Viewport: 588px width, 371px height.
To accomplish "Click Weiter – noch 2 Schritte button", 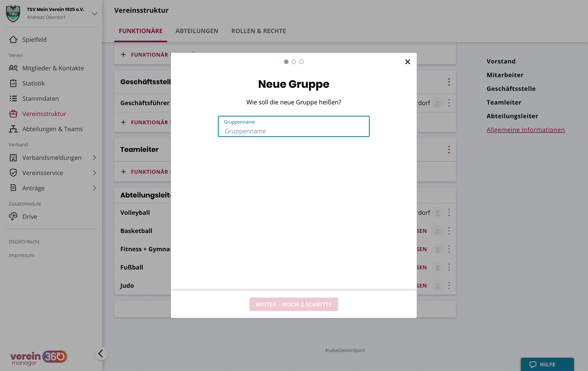I will coord(293,304).
